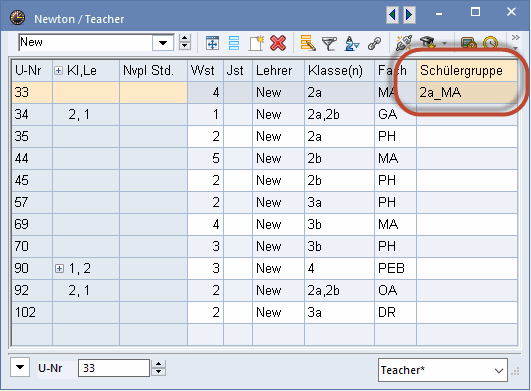
Task: Select the 2a_MA Schülergruppe cell
Action: [x=467, y=92]
